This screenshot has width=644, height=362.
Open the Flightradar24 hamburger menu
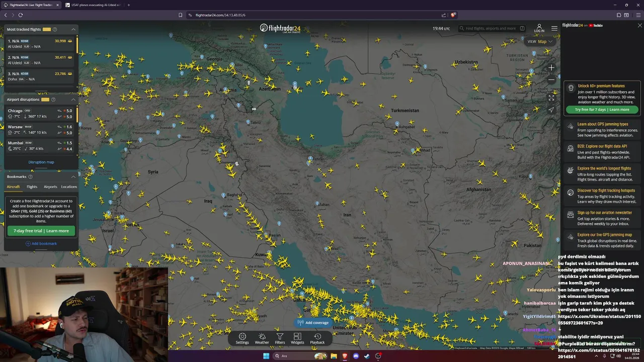tap(554, 28)
